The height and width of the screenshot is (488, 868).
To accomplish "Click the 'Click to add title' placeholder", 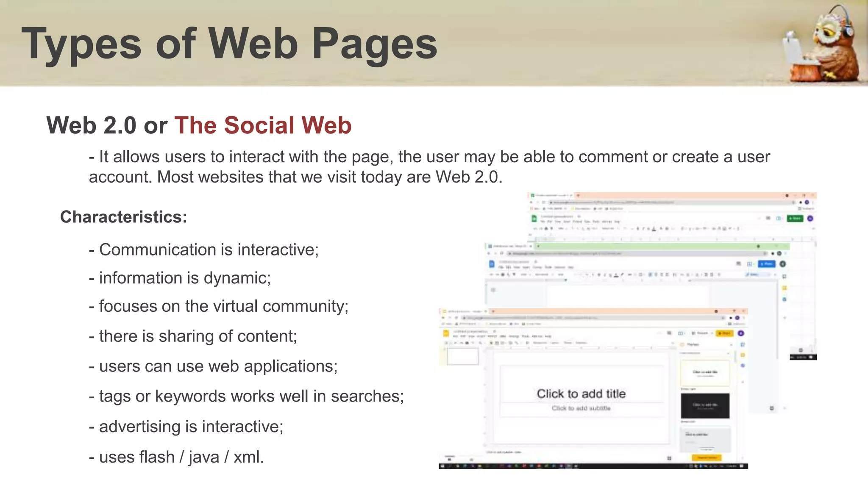I will [x=581, y=394].
